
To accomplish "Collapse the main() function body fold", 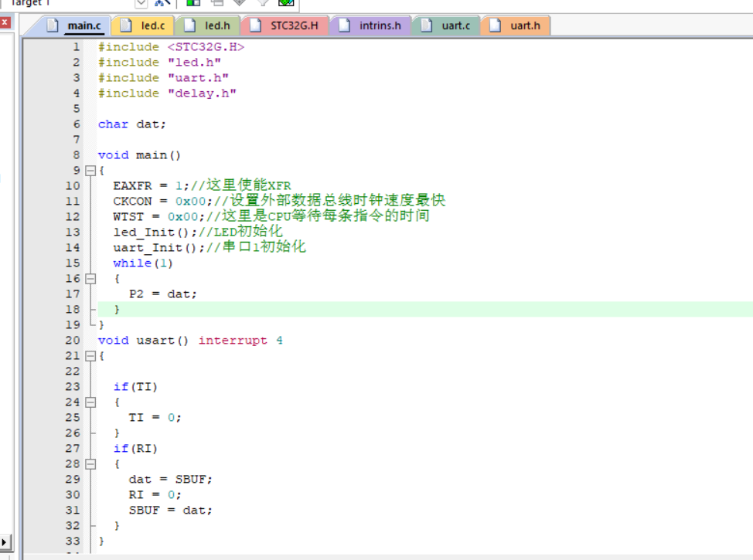I will point(90,171).
